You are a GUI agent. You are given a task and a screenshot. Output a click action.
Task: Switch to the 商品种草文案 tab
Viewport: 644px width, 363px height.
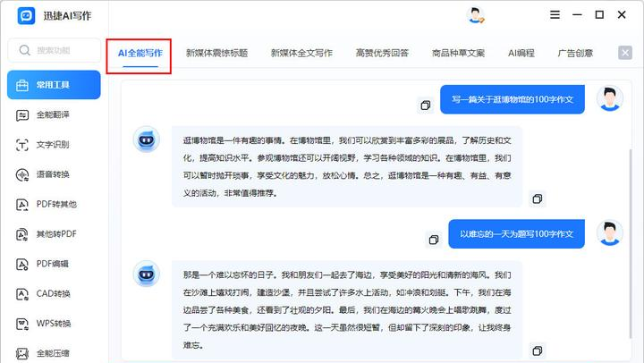pyautogui.click(x=458, y=53)
